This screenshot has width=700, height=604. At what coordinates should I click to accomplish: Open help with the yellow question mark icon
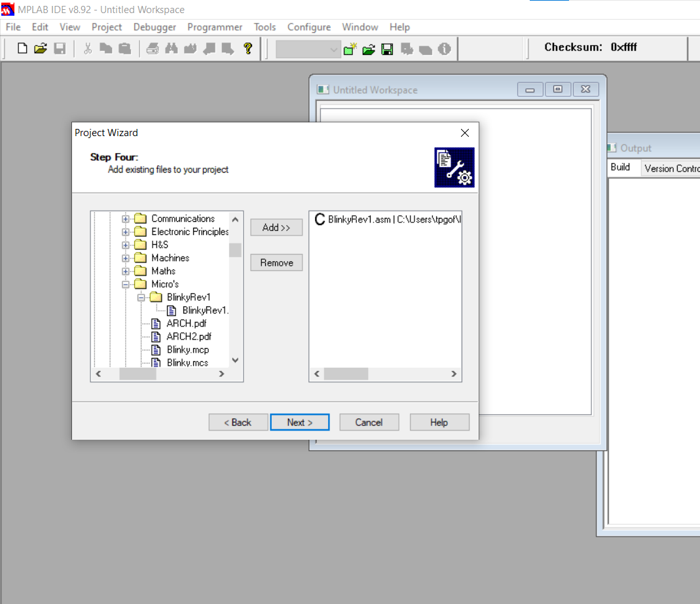(248, 48)
